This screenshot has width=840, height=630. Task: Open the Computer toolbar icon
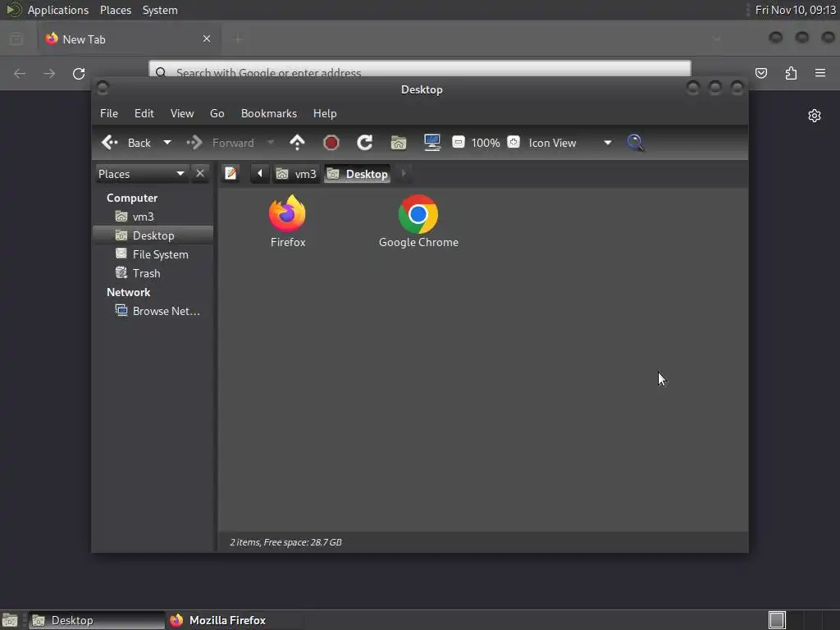(x=431, y=143)
